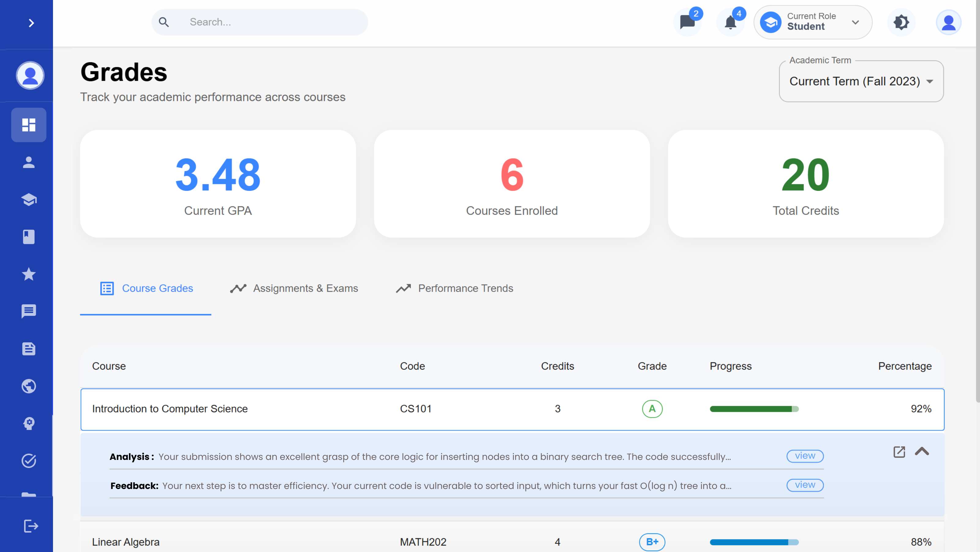Select the graduation cap courses icon in sidebar
The width and height of the screenshot is (980, 552).
[28, 200]
